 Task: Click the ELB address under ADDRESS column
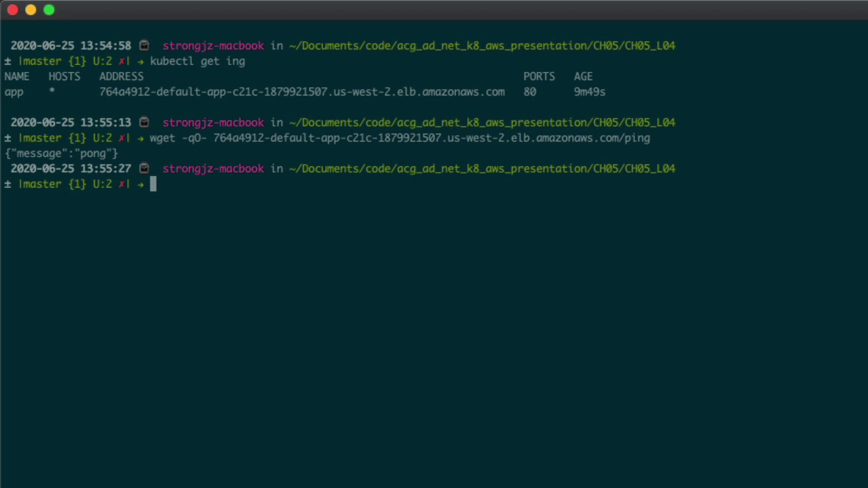click(302, 92)
